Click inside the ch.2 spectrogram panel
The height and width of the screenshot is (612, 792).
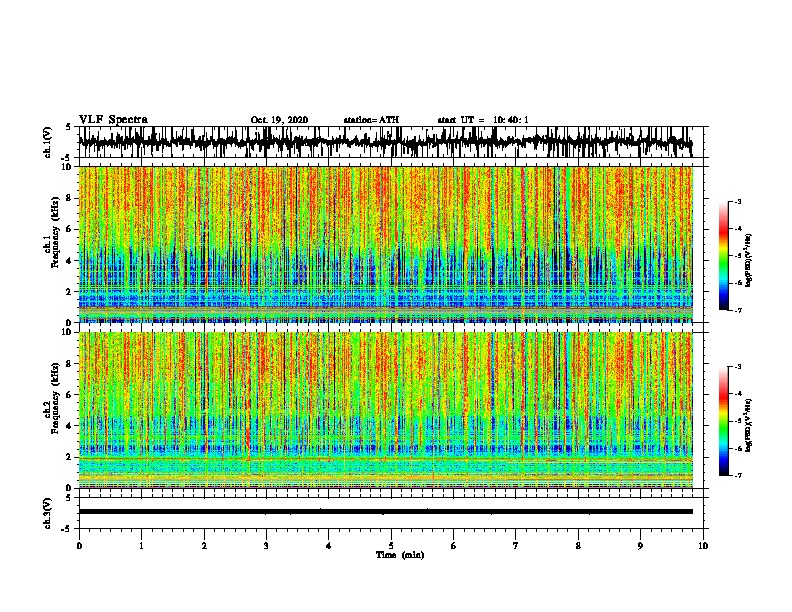point(386,410)
